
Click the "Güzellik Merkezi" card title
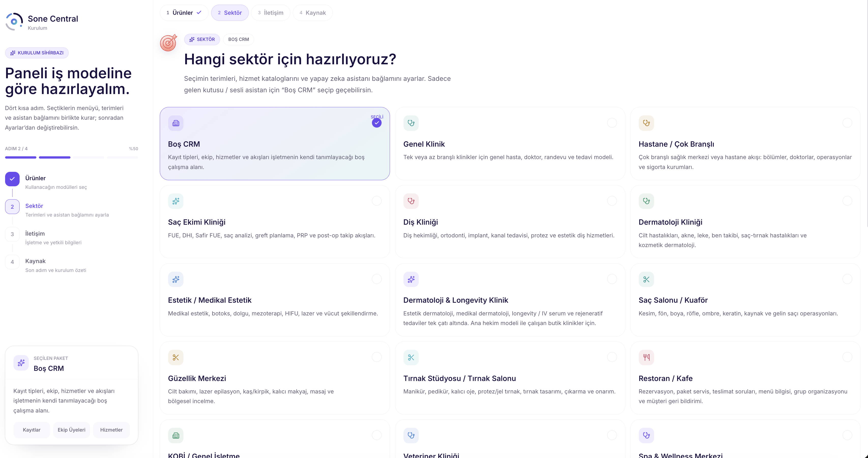pyautogui.click(x=197, y=378)
